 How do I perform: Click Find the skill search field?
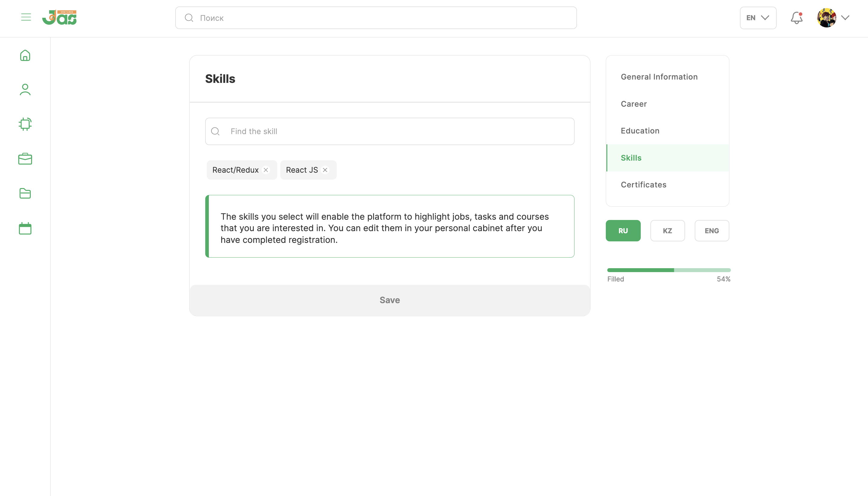(389, 131)
